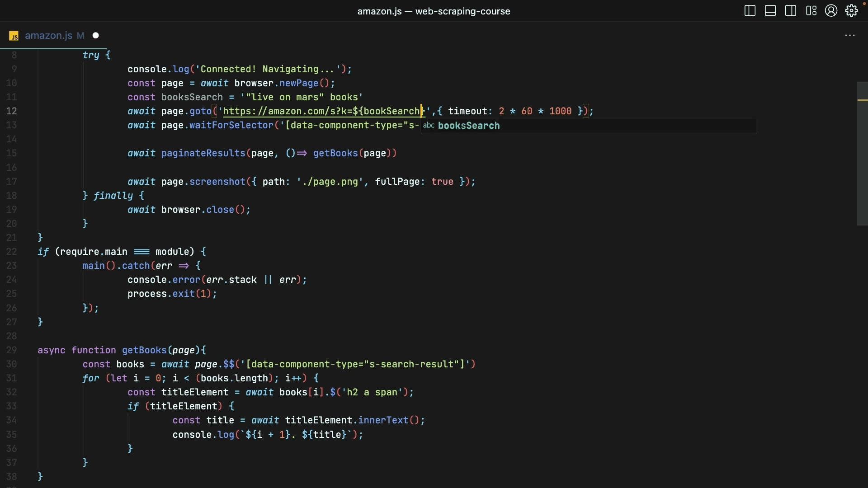
Task: Click process.exit(1) on line 25
Action: click(170, 294)
